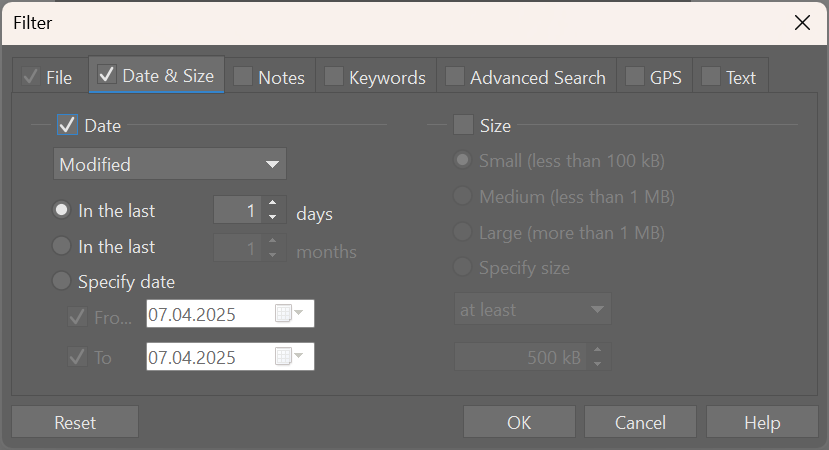Open the 'at least' size comparison dropdown
829x450 pixels.
[533, 309]
